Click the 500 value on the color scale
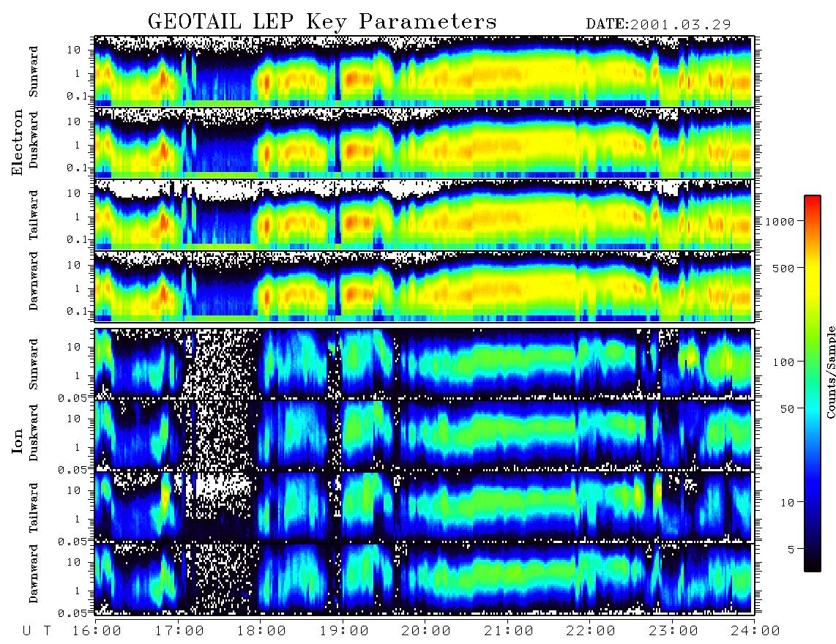836x644 pixels. [x=784, y=268]
